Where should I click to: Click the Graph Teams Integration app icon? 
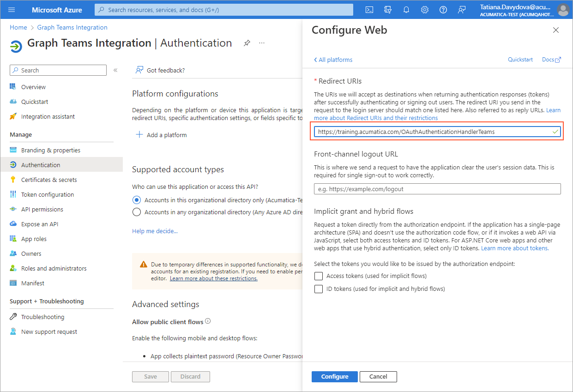[x=16, y=47]
